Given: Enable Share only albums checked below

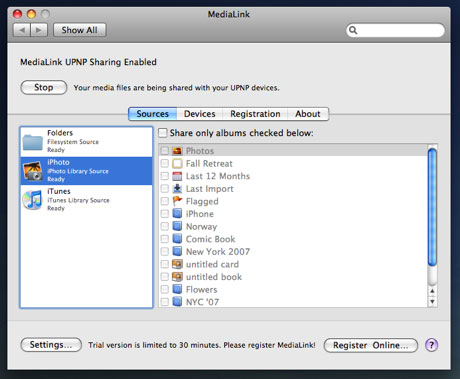Looking at the screenshot, I should pyautogui.click(x=163, y=133).
